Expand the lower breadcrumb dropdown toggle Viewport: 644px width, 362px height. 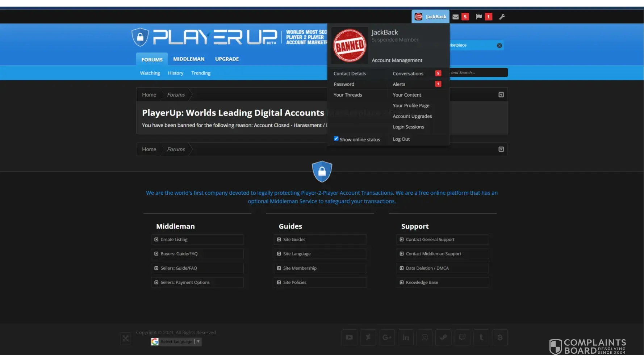[501, 149]
